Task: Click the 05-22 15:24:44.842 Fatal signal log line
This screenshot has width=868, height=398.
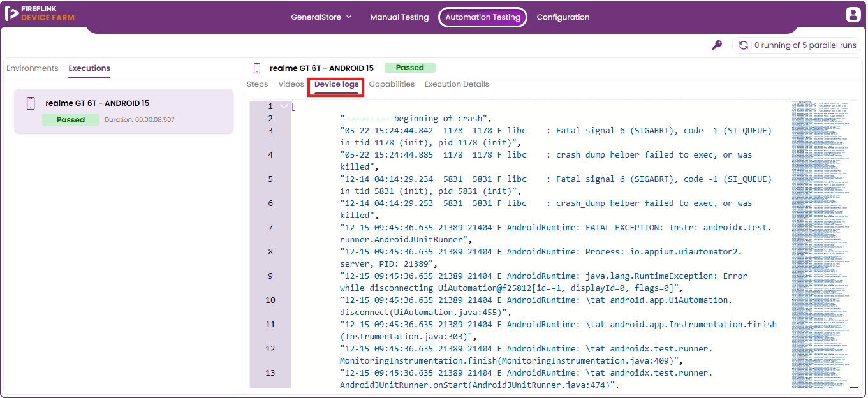Action: 555,136
